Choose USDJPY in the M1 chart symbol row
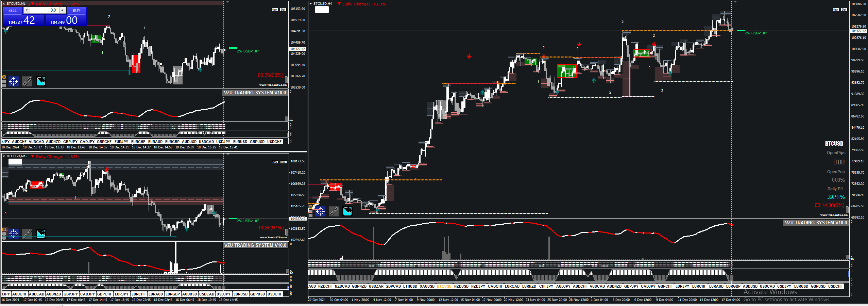868x306 pixels. [x=223, y=142]
